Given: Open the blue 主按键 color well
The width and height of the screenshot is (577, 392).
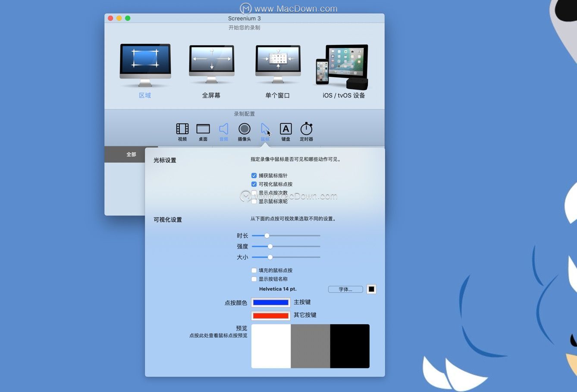Looking at the screenshot, I should (x=271, y=302).
